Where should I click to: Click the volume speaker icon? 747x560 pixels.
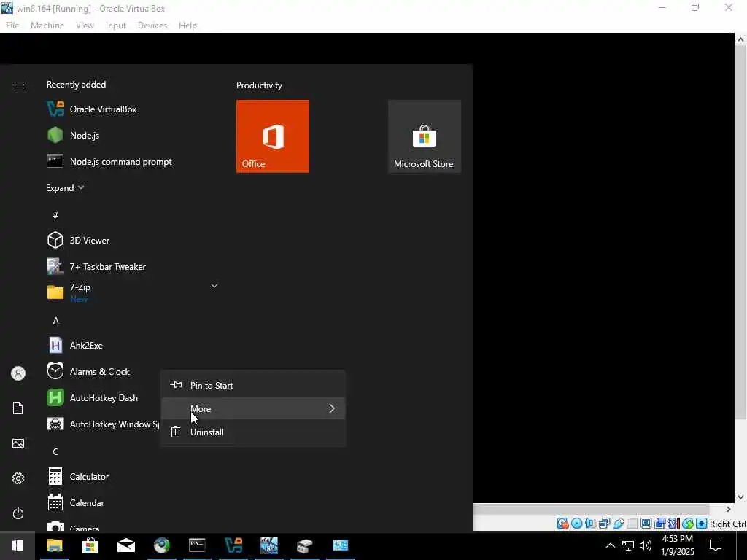tap(646, 545)
